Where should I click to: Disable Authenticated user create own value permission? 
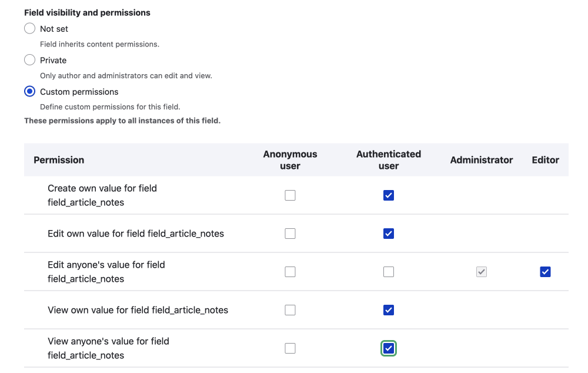(x=389, y=195)
